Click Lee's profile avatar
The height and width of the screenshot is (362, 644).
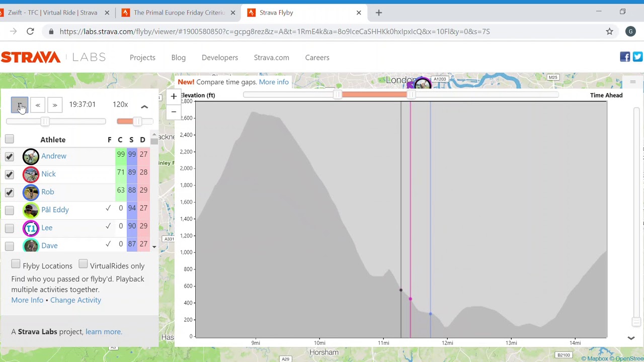[x=31, y=228]
